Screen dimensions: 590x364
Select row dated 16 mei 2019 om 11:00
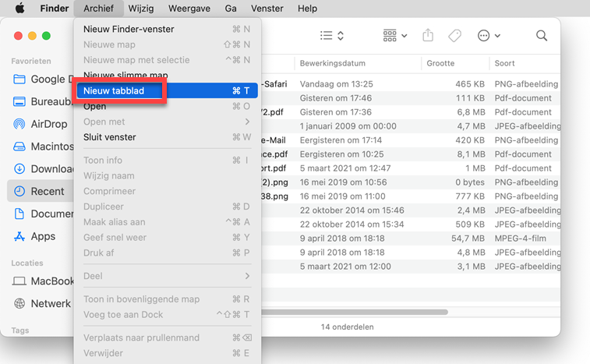click(x=411, y=196)
